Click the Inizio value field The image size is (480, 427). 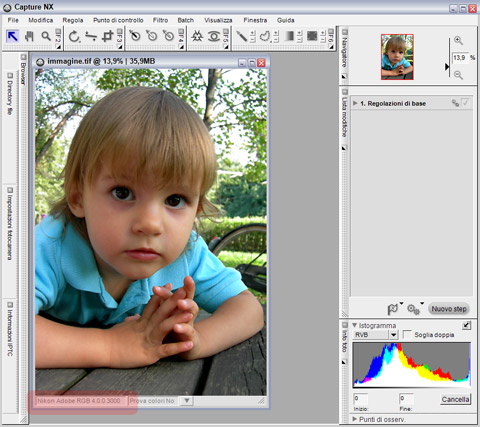361,398
